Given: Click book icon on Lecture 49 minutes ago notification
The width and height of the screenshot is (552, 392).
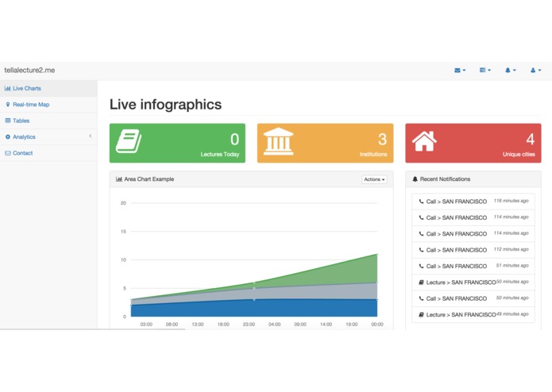Looking at the screenshot, I should [x=421, y=315].
